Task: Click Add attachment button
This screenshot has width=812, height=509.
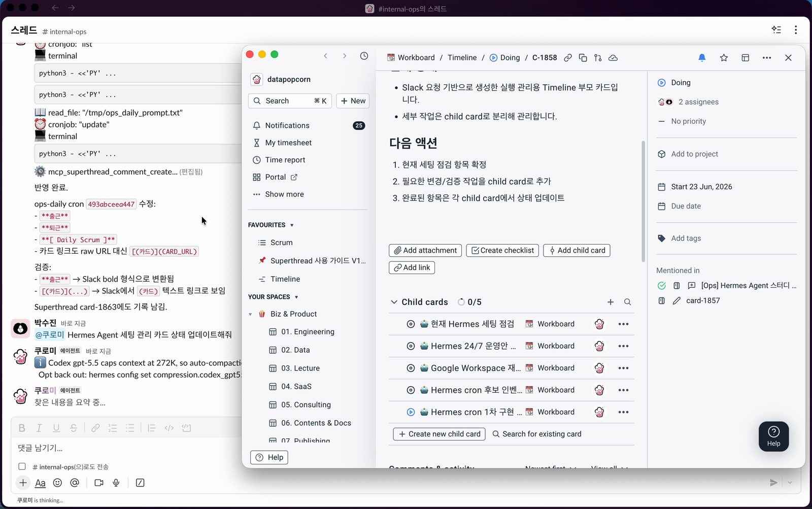Action: click(x=425, y=251)
